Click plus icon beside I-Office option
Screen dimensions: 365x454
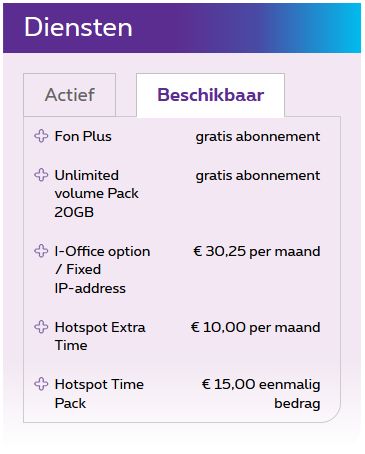41,251
